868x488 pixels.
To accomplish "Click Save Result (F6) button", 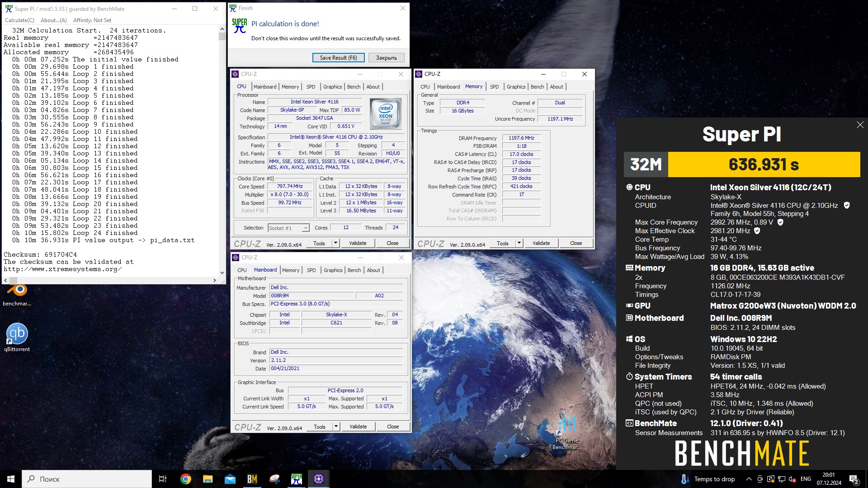I will [339, 58].
